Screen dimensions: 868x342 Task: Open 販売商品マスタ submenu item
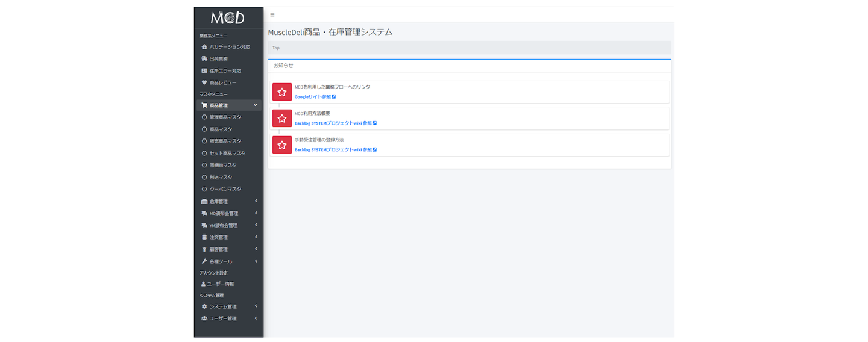click(x=229, y=141)
